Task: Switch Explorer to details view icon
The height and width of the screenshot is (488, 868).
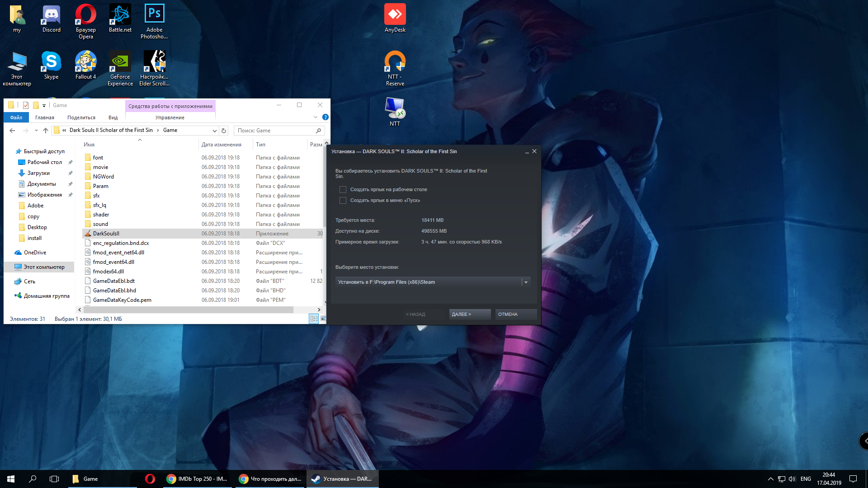Action: point(314,319)
